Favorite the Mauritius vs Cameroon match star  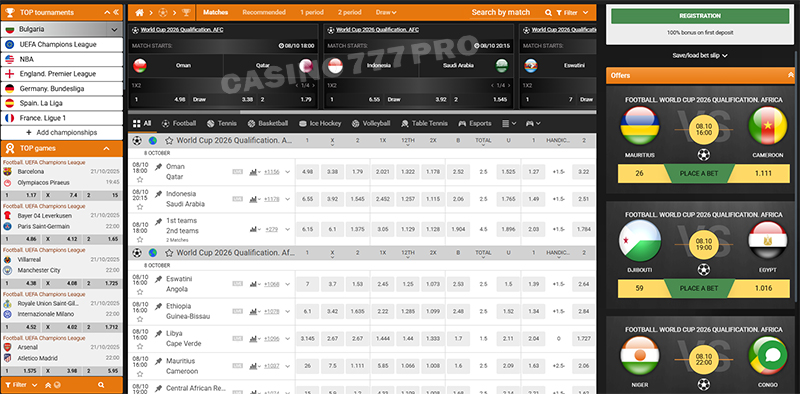tap(140, 374)
